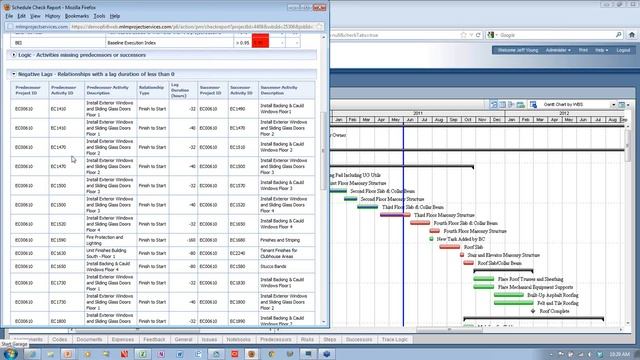Open the Windows Start menu orb
The image size is (640, 360).
click(x=11, y=354)
